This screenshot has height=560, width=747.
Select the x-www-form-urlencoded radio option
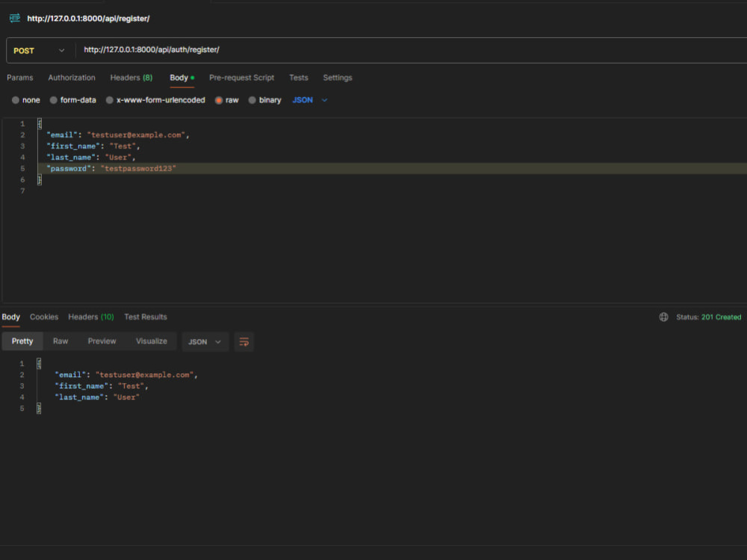click(155, 100)
